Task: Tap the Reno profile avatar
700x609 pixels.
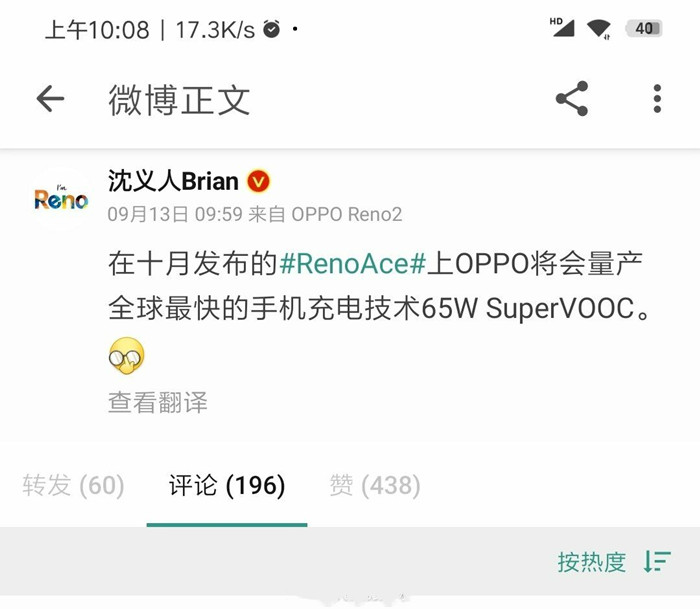Action: [x=61, y=199]
